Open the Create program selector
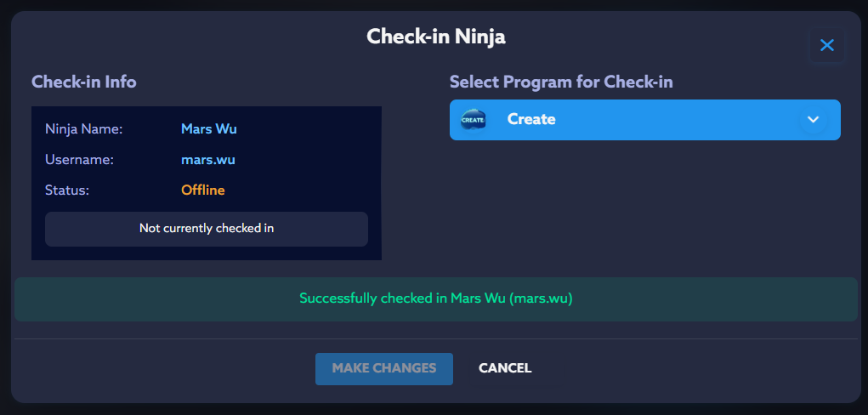 [644, 120]
